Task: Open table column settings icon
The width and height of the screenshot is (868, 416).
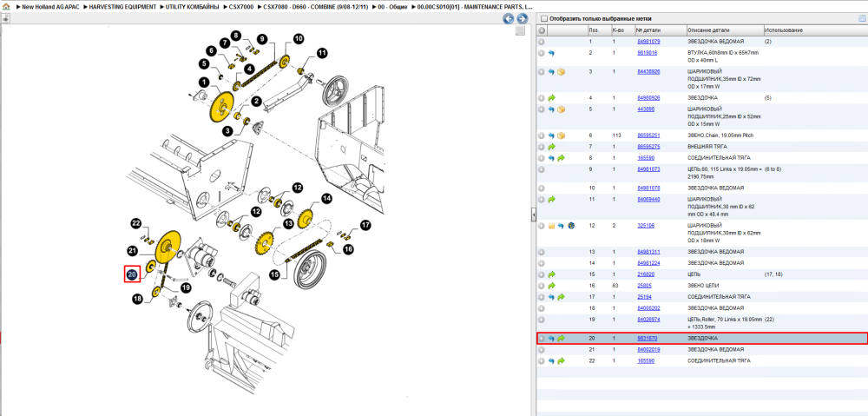Action: click(861, 18)
